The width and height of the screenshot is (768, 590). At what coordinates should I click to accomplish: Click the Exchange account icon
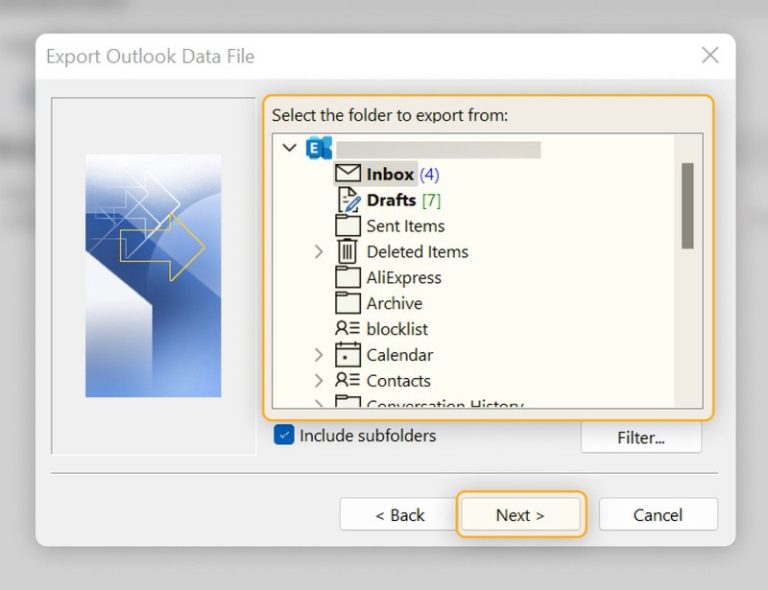click(x=319, y=148)
